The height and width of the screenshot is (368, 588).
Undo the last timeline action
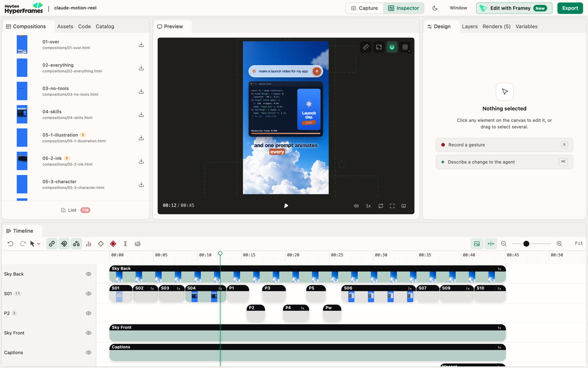[10, 244]
